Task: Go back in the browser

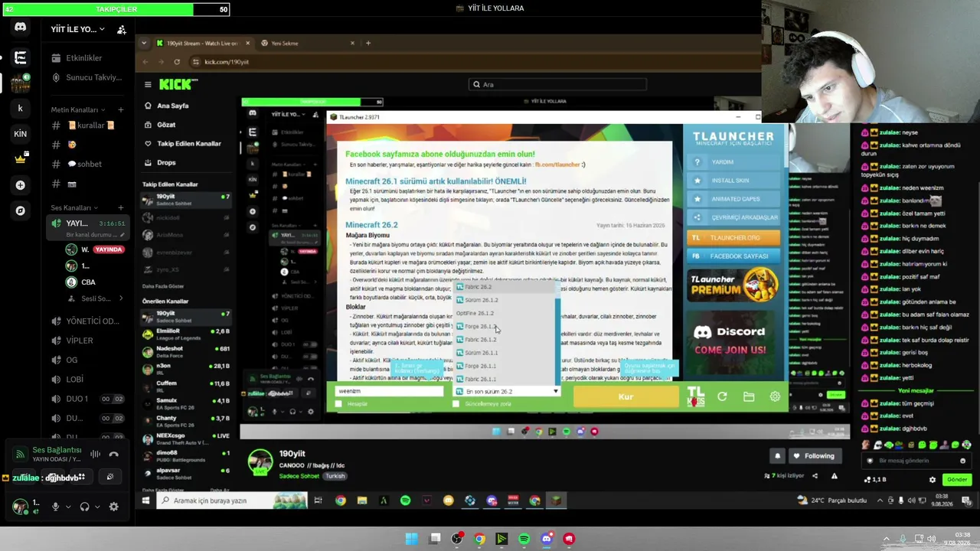Action: click(x=145, y=62)
